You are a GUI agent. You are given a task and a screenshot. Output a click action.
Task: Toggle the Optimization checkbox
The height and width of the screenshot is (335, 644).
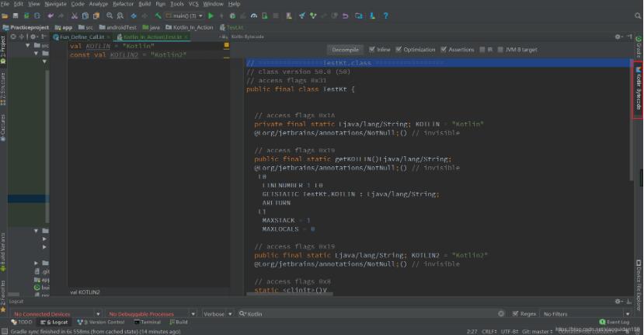[398, 49]
